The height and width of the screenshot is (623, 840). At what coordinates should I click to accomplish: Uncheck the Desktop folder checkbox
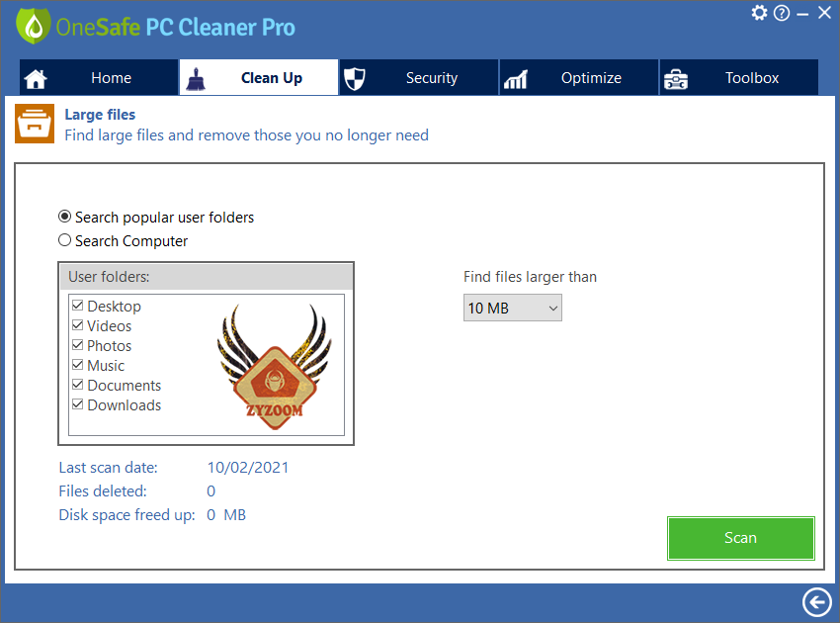point(78,306)
